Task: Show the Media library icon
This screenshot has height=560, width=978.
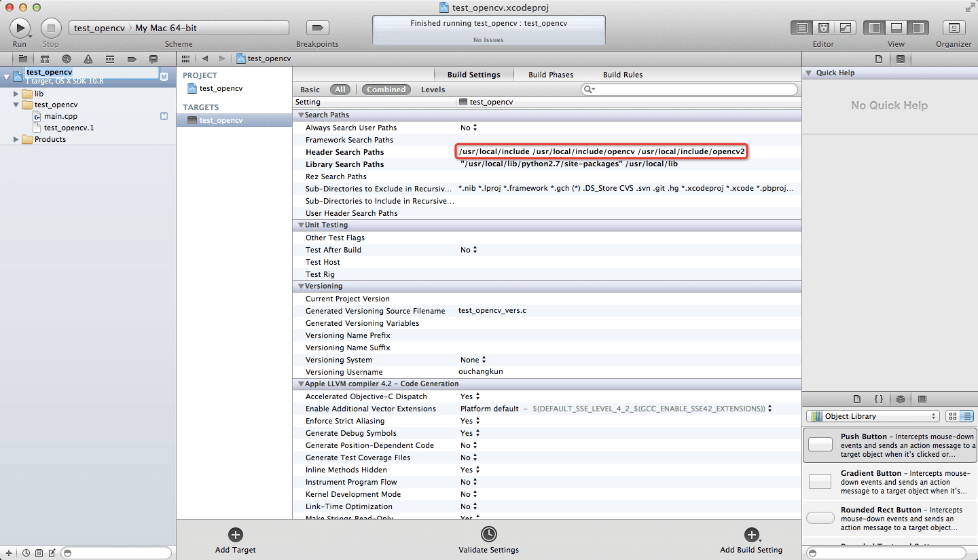Action: pos(922,399)
